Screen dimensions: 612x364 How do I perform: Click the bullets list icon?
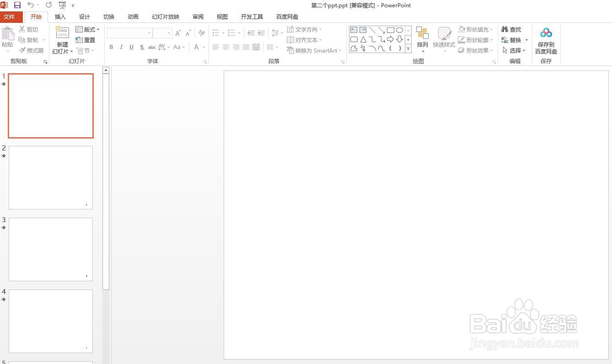[x=216, y=33]
